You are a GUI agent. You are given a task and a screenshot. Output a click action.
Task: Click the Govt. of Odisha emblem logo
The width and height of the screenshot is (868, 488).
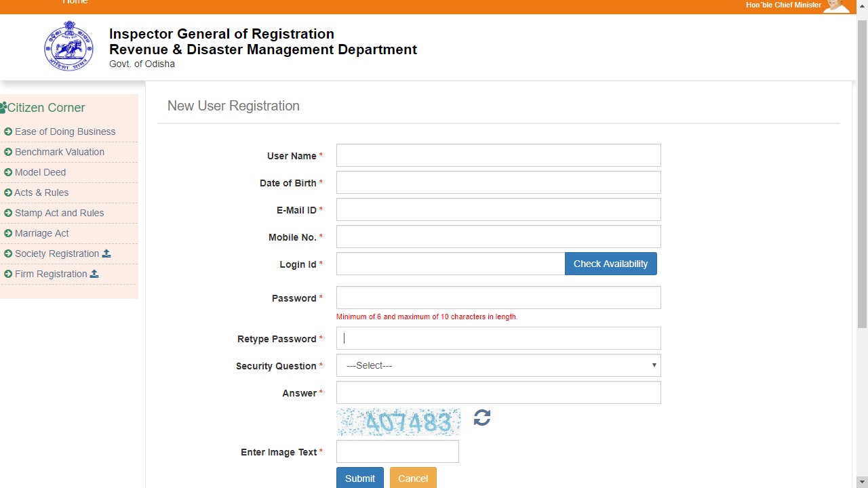tap(68, 46)
